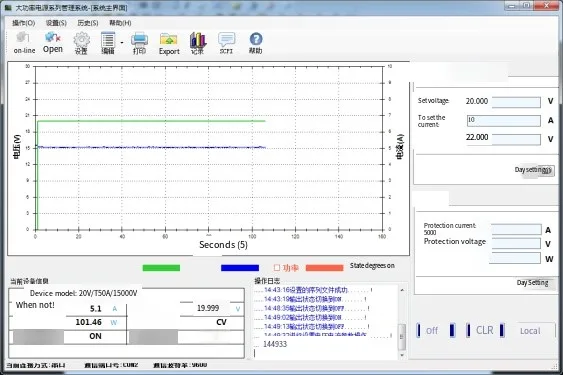
Task: Toggle the red power curve checkbox
Action: tap(277, 268)
